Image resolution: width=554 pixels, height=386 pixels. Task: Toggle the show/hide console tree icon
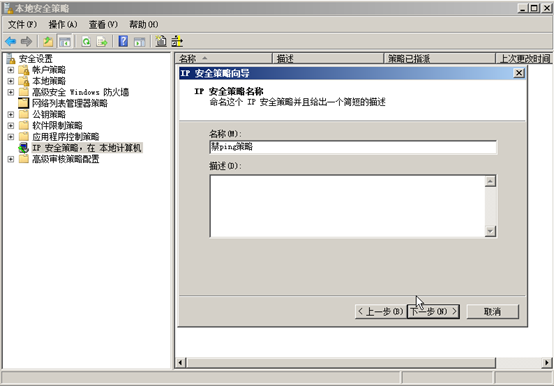[65, 42]
